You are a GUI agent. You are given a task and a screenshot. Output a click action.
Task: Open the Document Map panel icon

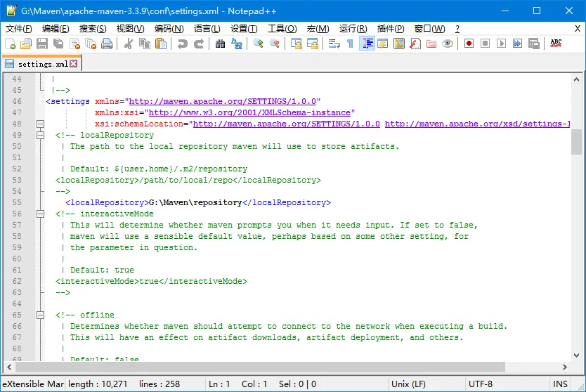click(x=399, y=44)
